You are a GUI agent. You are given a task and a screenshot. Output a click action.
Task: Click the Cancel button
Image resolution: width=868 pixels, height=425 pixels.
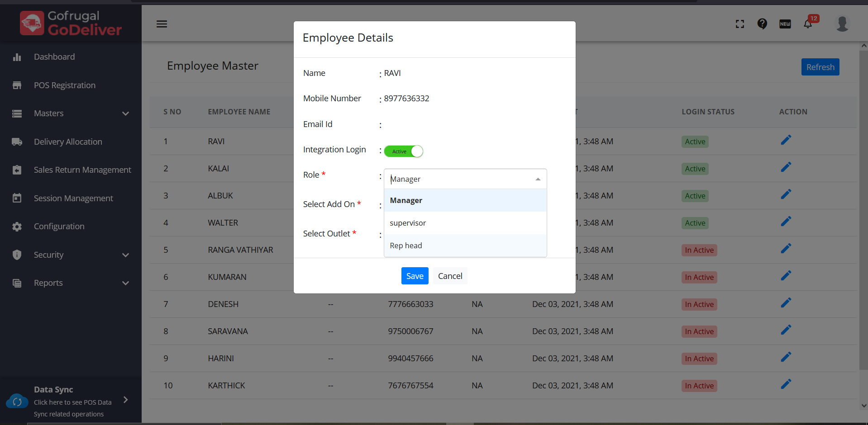coord(450,276)
